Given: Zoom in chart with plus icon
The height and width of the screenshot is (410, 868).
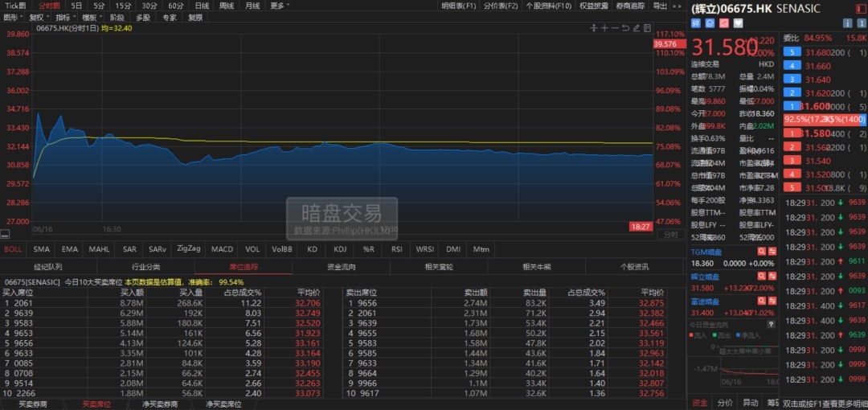Looking at the screenshot, I should pos(604,28).
